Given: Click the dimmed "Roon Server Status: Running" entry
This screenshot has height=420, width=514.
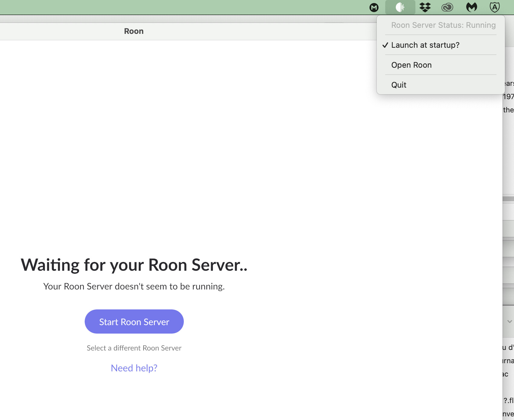Looking at the screenshot, I should [x=443, y=25].
